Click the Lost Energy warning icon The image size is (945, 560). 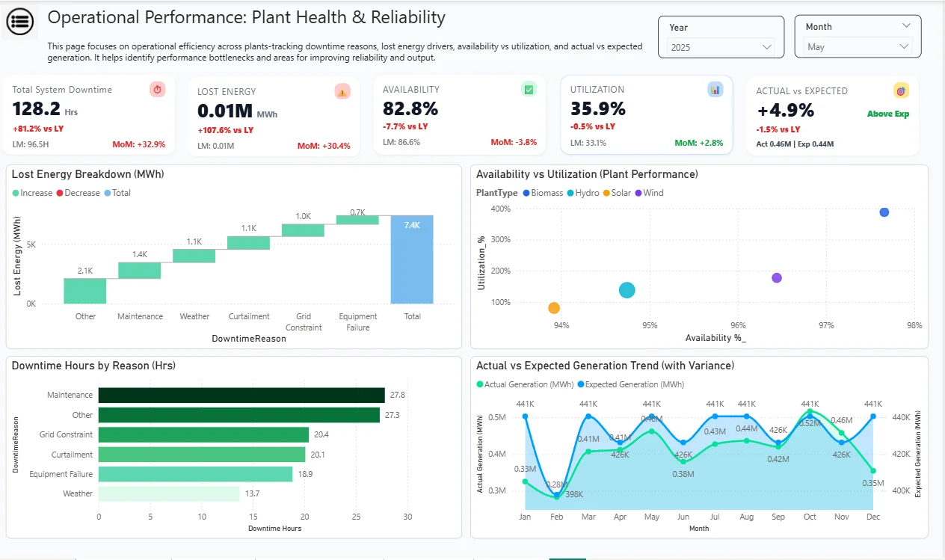pyautogui.click(x=342, y=91)
